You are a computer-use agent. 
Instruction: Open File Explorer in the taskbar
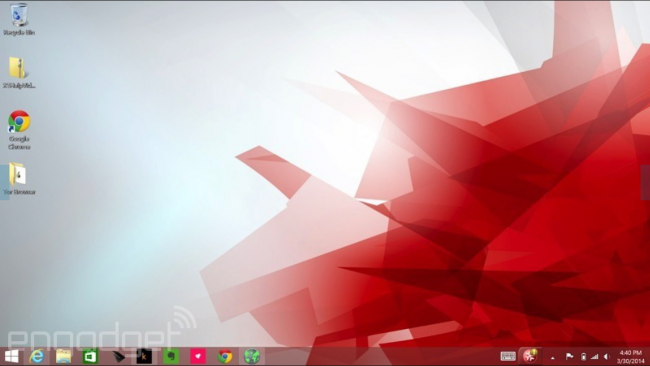click(63, 356)
